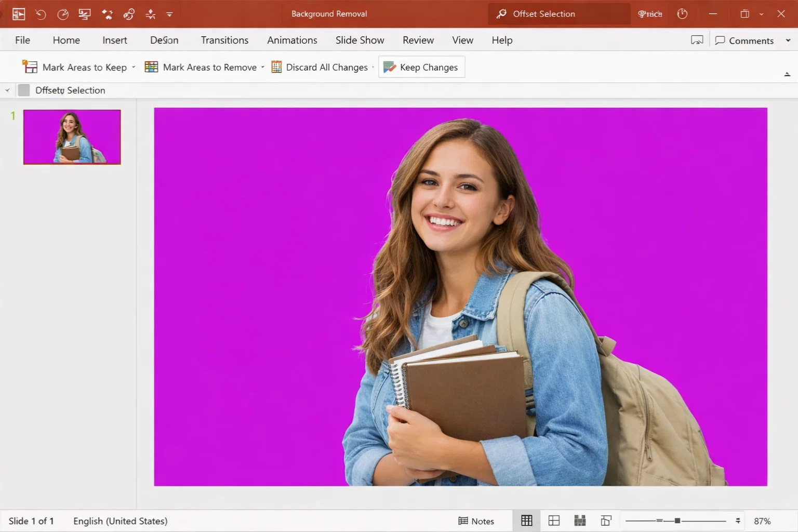Open the Animations tab
Screen dimensions: 798x532
[x=292, y=40]
